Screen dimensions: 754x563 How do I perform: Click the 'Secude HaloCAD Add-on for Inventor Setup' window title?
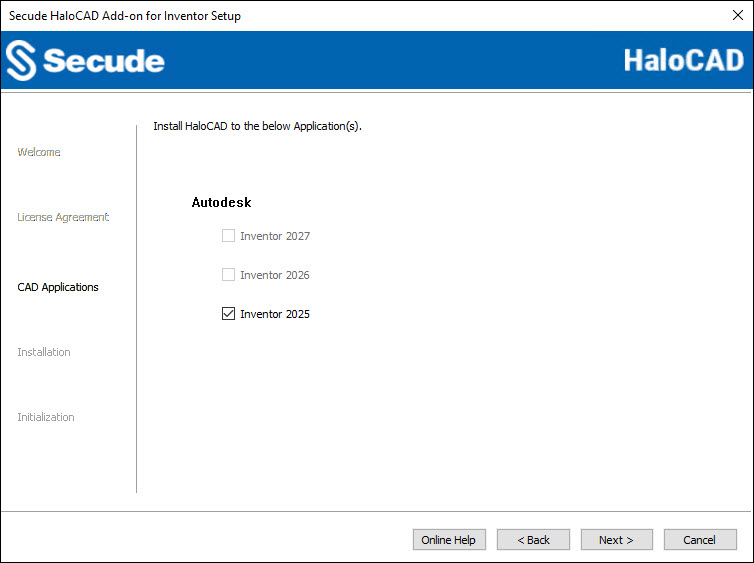coord(125,16)
